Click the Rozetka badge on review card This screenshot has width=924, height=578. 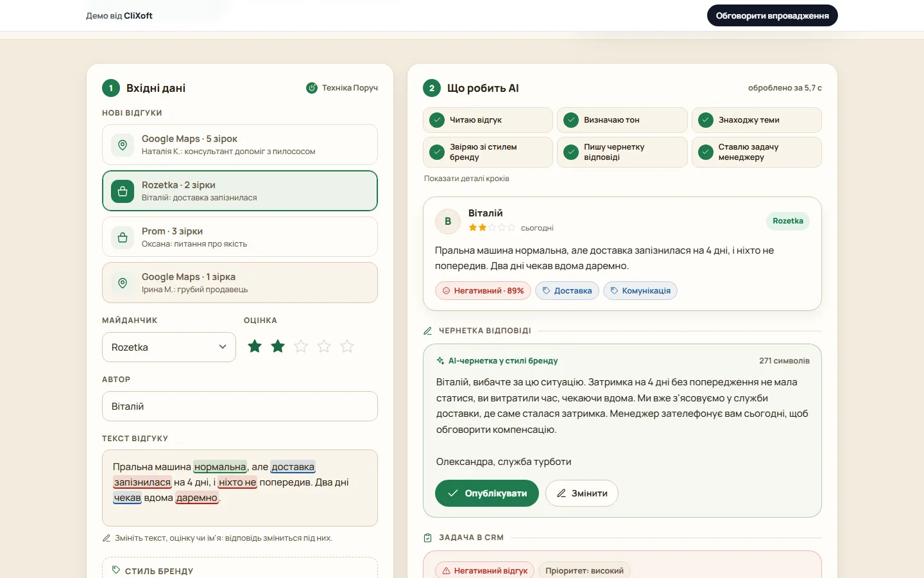point(788,221)
